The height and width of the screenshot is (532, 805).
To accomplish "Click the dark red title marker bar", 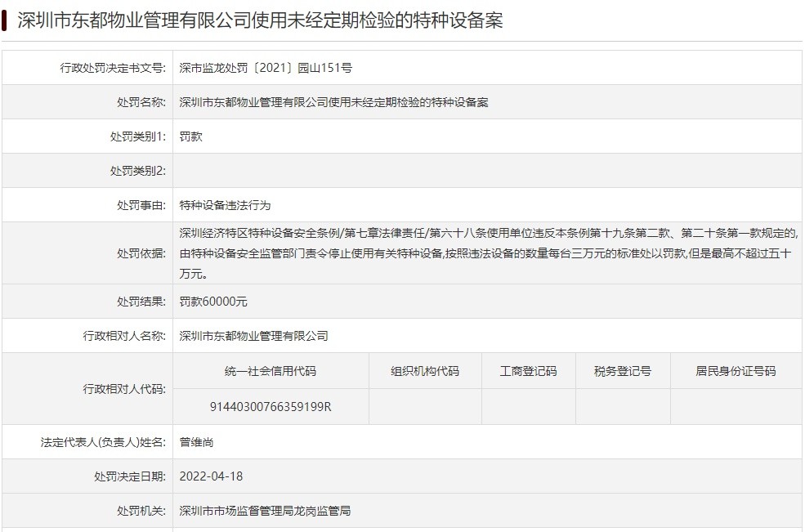I will tap(5, 20).
